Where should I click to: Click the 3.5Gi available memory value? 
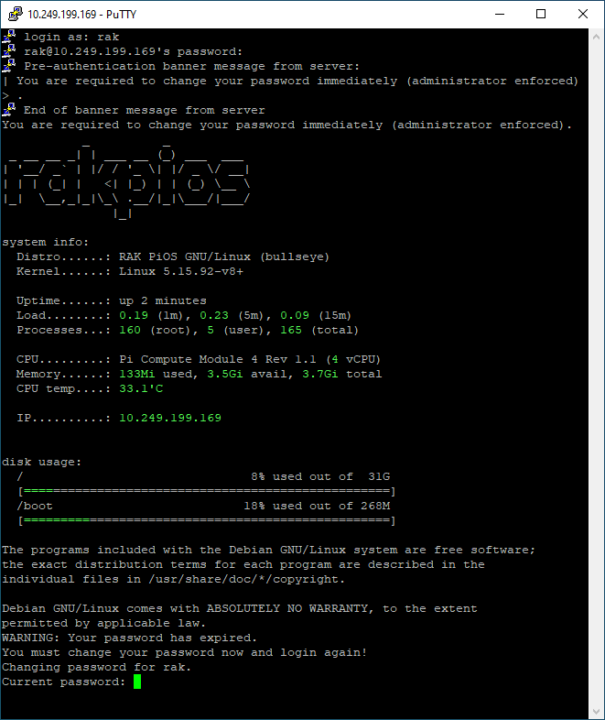pyautogui.click(x=225, y=374)
